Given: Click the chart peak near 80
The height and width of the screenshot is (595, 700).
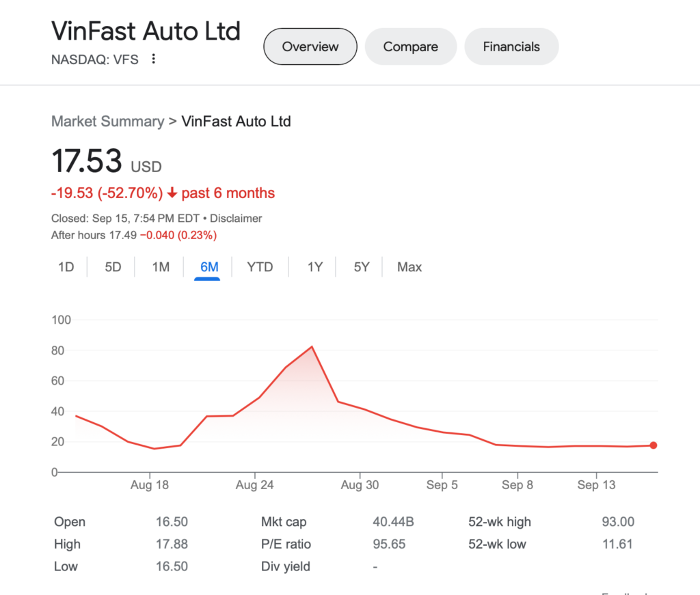Looking at the screenshot, I should tap(312, 346).
